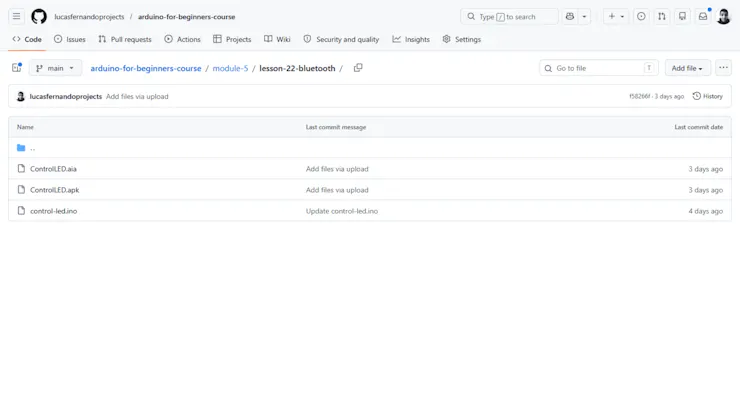Open latest commit message Add files via upload
Viewport: 740px width, 416px height.
137,96
